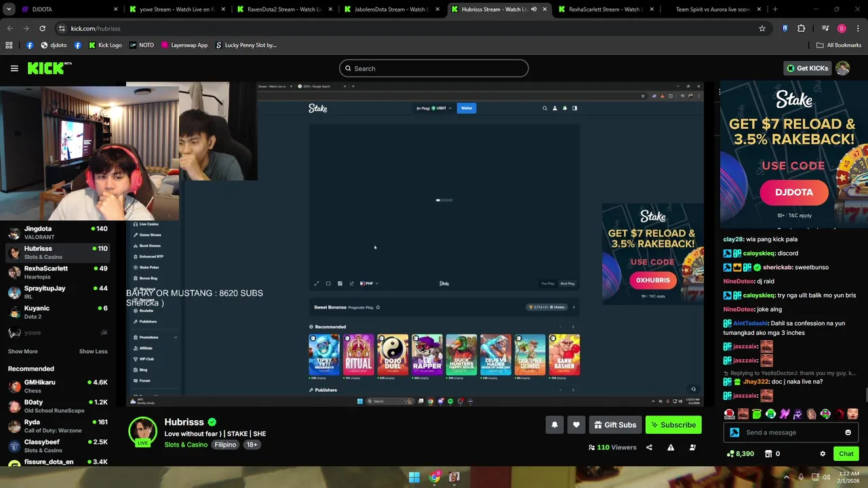
Task: Click the Hubrisss channel avatar
Action: (143, 432)
